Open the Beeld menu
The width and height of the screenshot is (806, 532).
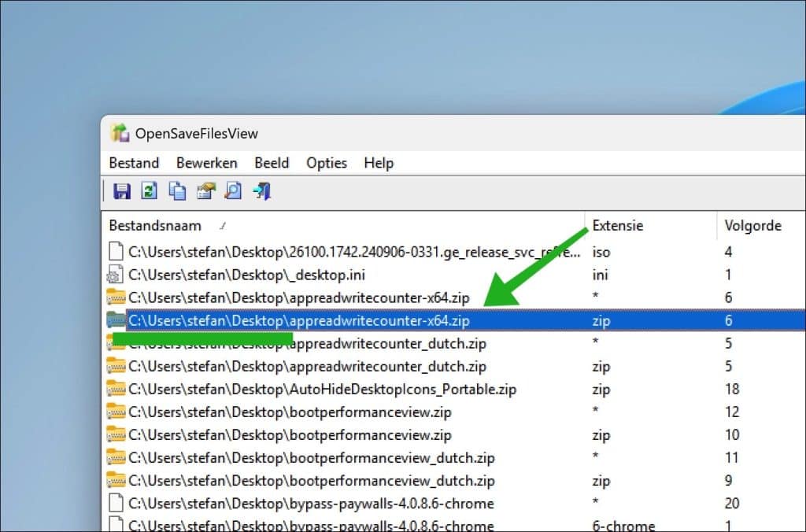(x=272, y=163)
